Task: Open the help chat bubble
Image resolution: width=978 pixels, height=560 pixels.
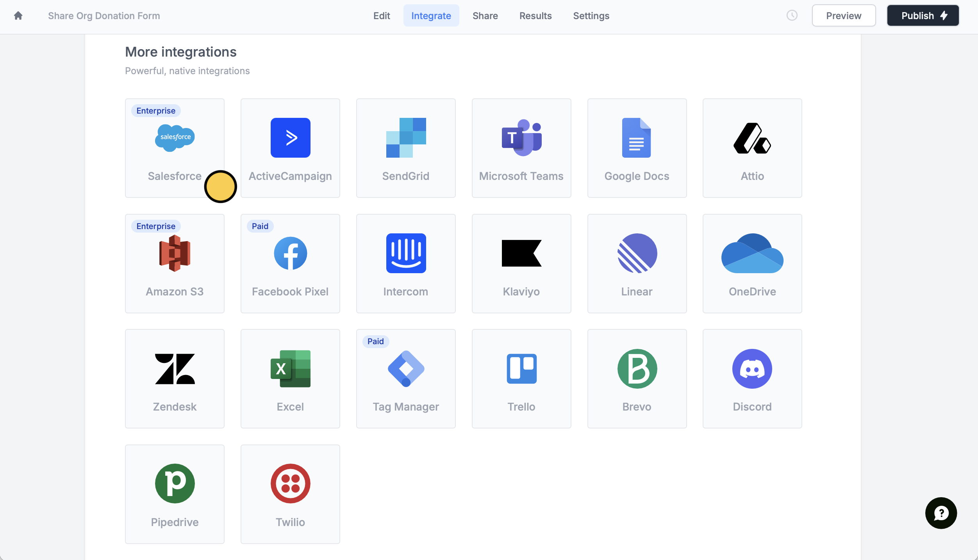Action: (x=941, y=513)
